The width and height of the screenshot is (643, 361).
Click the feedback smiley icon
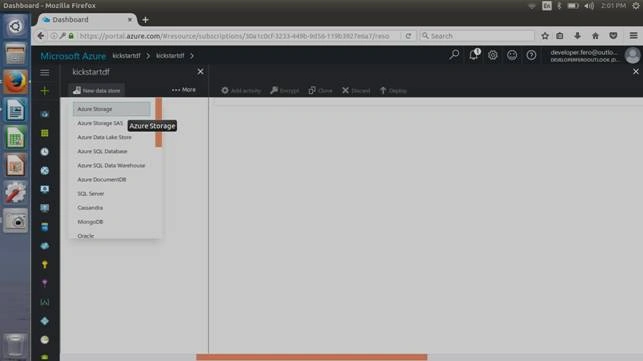(x=512, y=55)
